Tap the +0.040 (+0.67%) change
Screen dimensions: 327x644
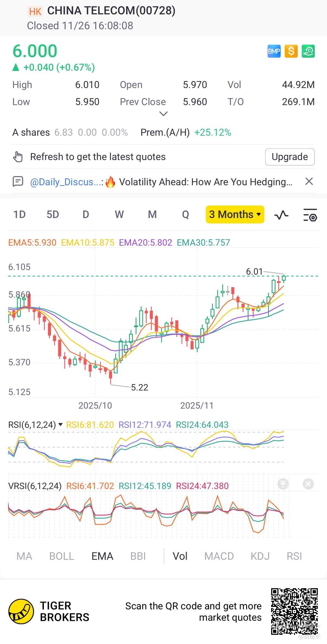[x=59, y=67]
